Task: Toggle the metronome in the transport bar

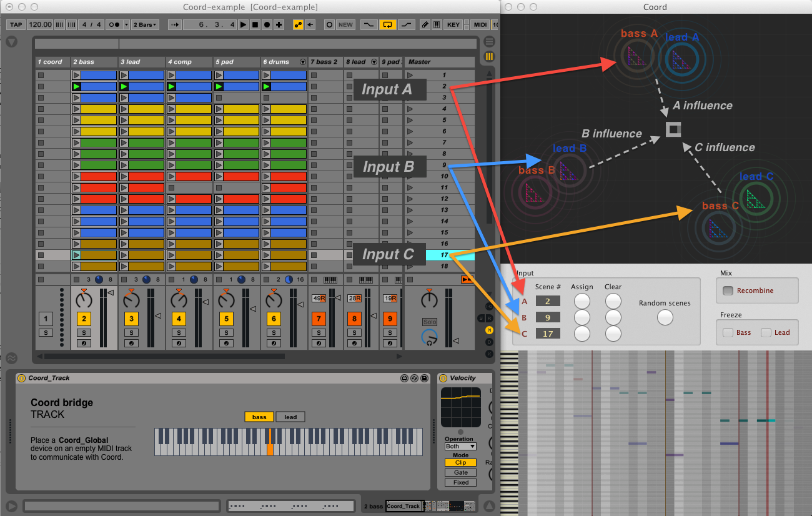Action: (x=114, y=24)
